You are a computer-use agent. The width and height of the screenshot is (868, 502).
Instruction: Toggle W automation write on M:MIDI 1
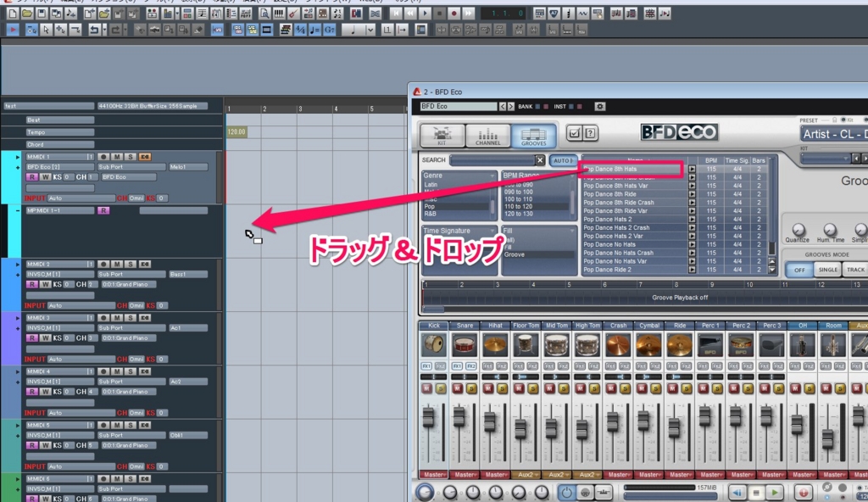[x=45, y=177]
